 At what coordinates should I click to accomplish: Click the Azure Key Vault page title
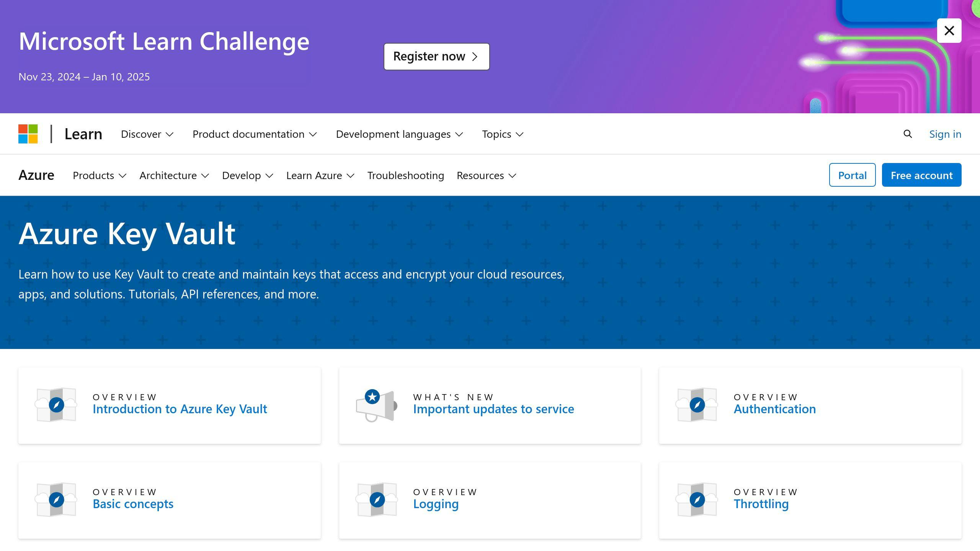127,234
